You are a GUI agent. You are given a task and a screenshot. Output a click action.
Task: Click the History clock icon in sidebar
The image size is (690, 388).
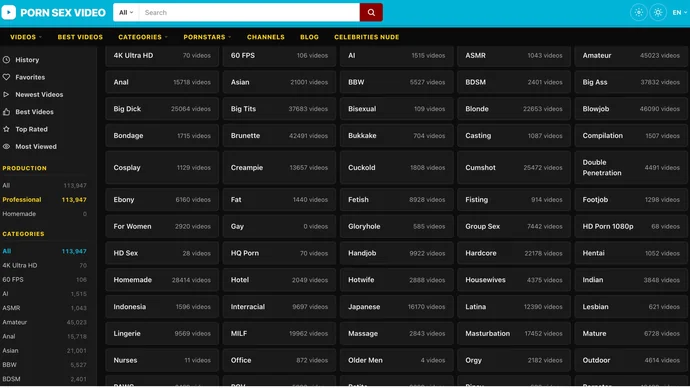click(6, 59)
